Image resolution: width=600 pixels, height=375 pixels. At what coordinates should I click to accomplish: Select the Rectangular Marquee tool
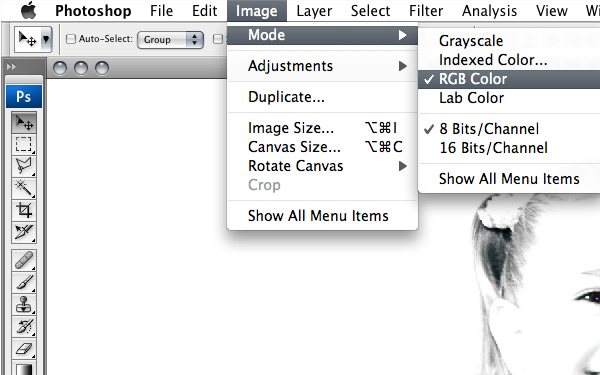click(x=24, y=144)
